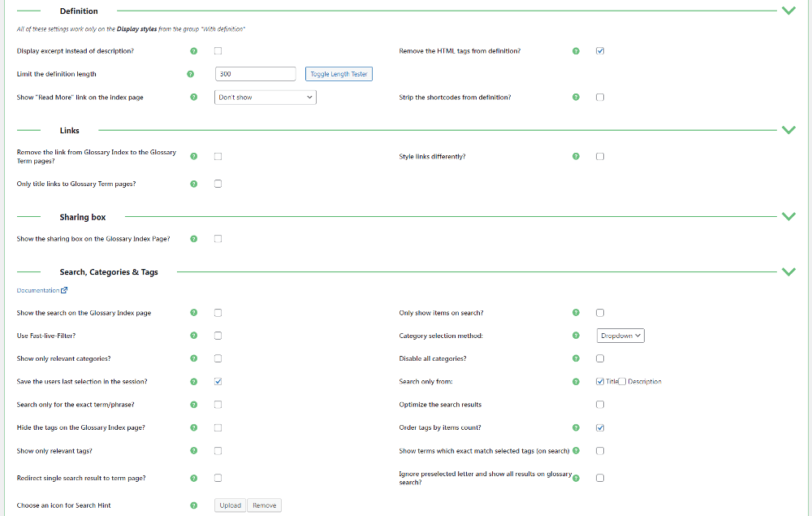This screenshot has height=516, width=812.
Task: Uncheck Remove the HTML tags from definition
Action: click(x=600, y=51)
